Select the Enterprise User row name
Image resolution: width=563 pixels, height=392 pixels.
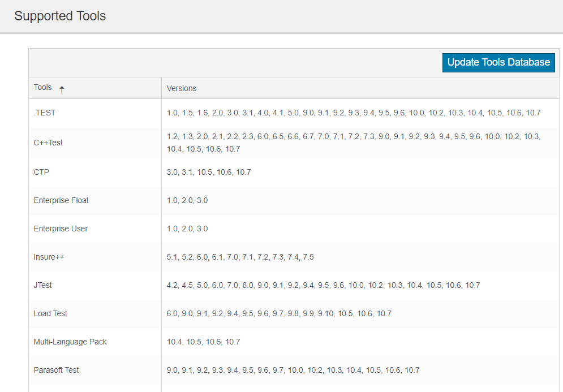[x=61, y=229]
